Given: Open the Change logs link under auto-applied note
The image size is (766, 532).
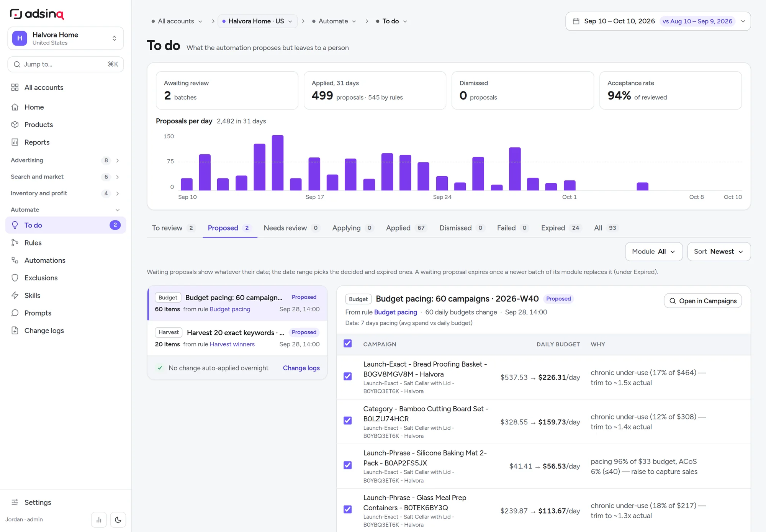Looking at the screenshot, I should pyautogui.click(x=301, y=368).
